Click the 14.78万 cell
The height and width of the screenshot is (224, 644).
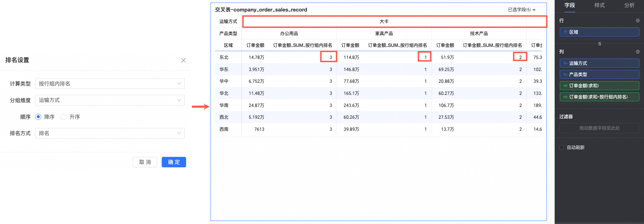tap(256, 57)
